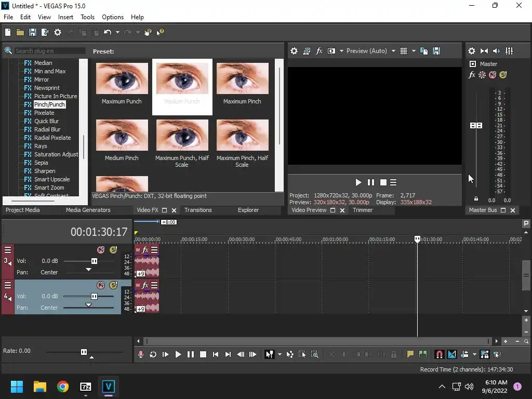Solo audio track 3

(x=113, y=250)
